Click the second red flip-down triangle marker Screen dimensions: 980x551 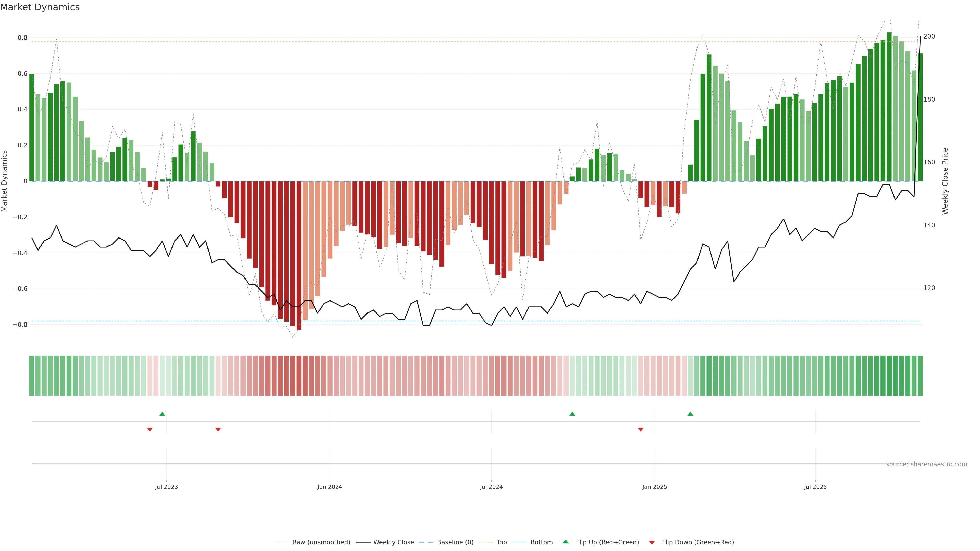[218, 429]
